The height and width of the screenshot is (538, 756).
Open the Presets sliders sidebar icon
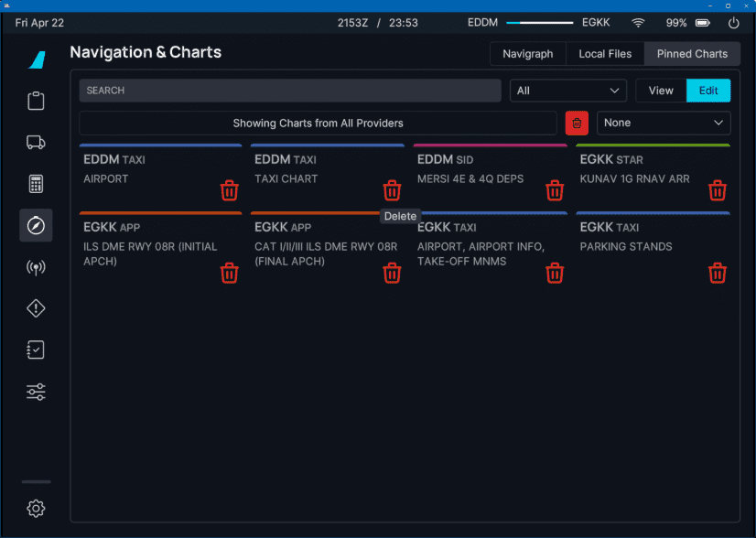coord(36,392)
